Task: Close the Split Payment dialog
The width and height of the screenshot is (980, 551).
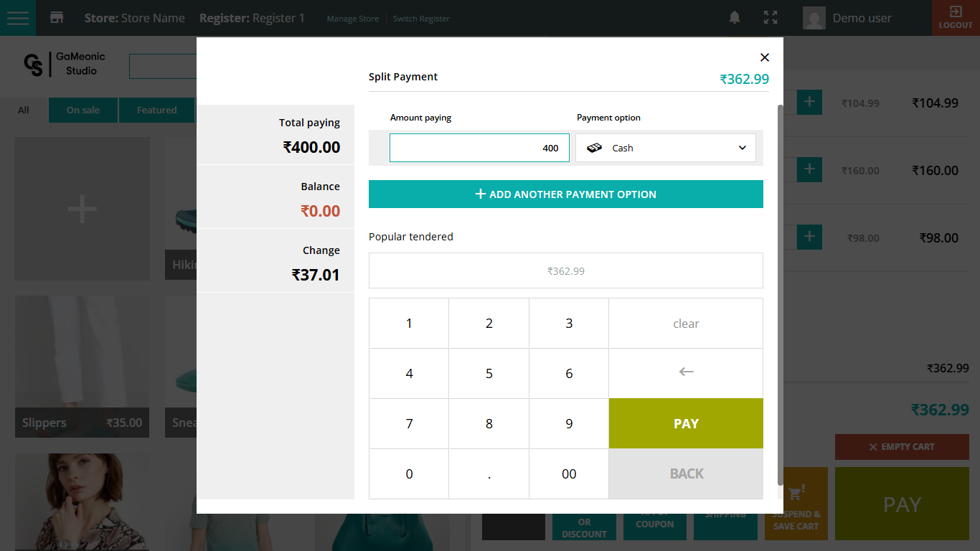Action: pyautogui.click(x=765, y=57)
